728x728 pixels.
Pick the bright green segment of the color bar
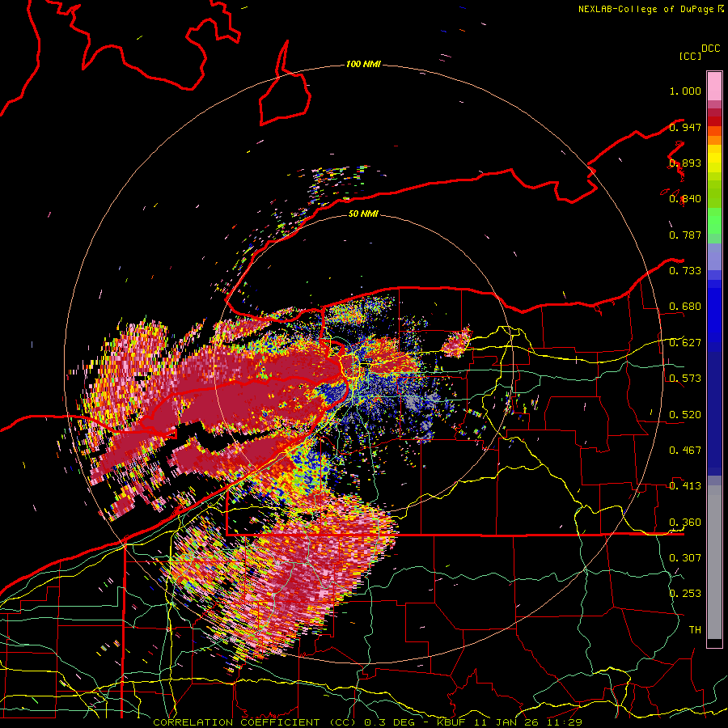(x=714, y=221)
